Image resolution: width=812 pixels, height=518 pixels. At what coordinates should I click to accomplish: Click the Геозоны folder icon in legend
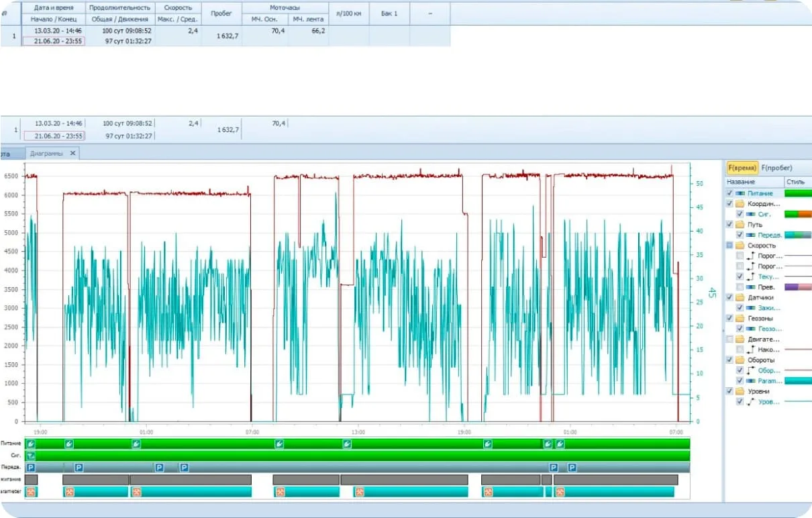click(x=741, y=318)
